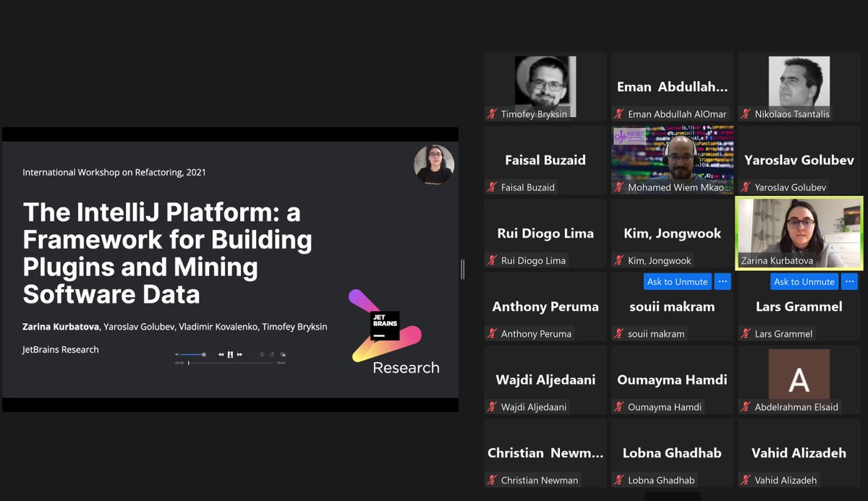Click the speaker volume icon in slide player
Viewport: 868px width, 501px height.
pyautogui.click(x=177, y=354)
